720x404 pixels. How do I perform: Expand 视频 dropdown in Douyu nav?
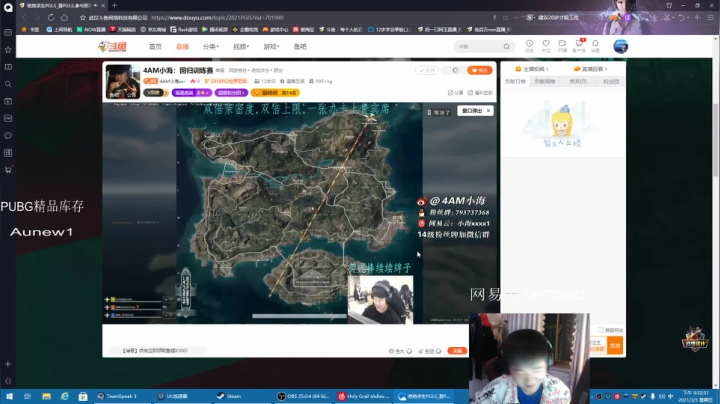[x=241, y=46]
